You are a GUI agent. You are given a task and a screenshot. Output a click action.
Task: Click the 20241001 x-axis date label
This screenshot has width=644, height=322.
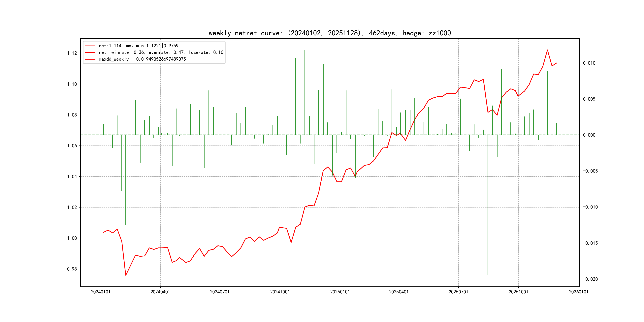(280, 292)
